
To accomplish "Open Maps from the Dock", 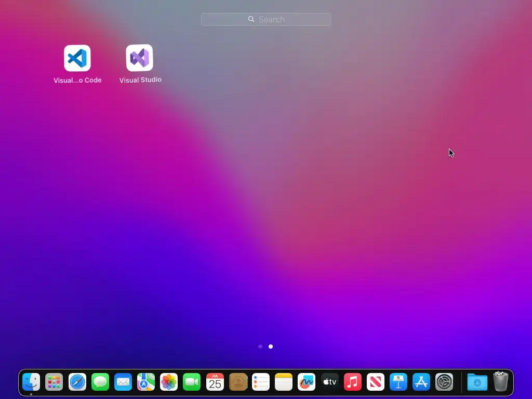I will pos(146,382).
